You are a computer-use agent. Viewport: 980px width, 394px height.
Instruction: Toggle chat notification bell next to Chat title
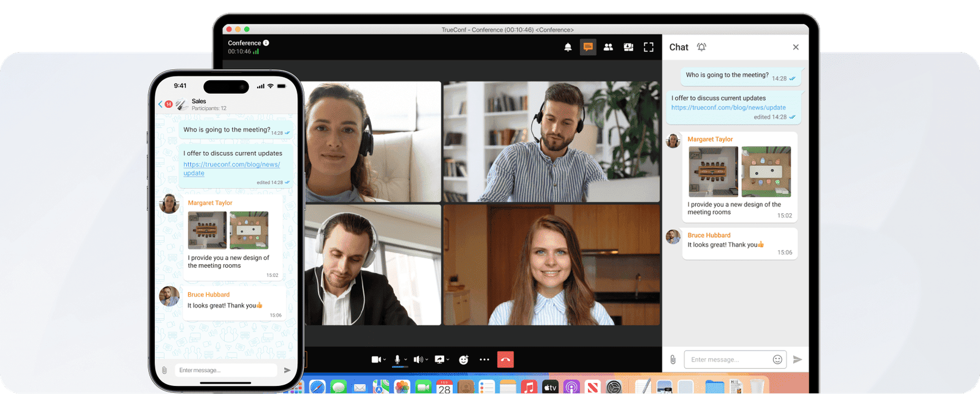[x=701, y=47]
